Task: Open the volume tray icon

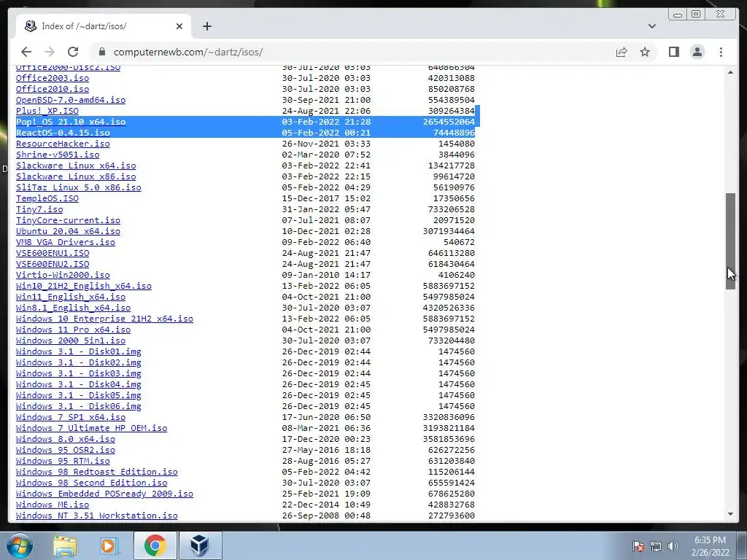Action: [673, 545]
